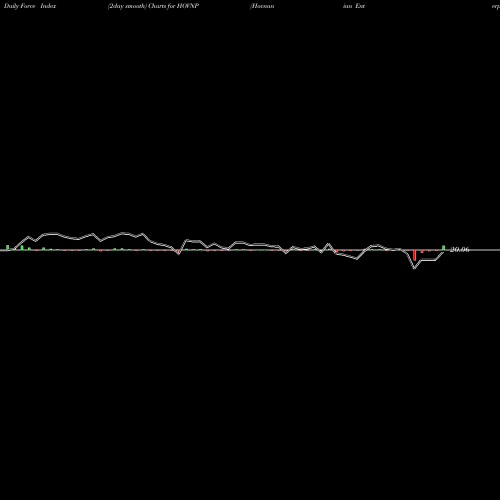Click the tall red bar below the zero line
The width and height of the screenshot is (500, 500).
(414, 255)
